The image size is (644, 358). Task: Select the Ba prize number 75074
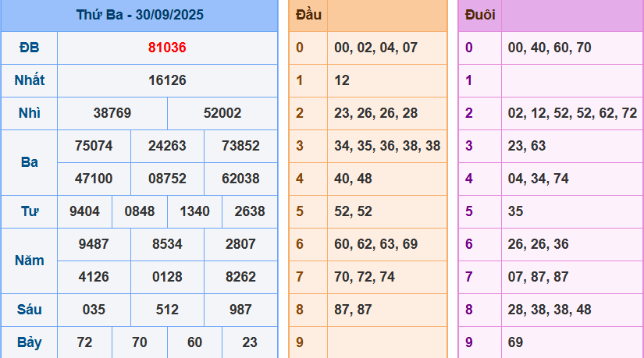(94, 146)
